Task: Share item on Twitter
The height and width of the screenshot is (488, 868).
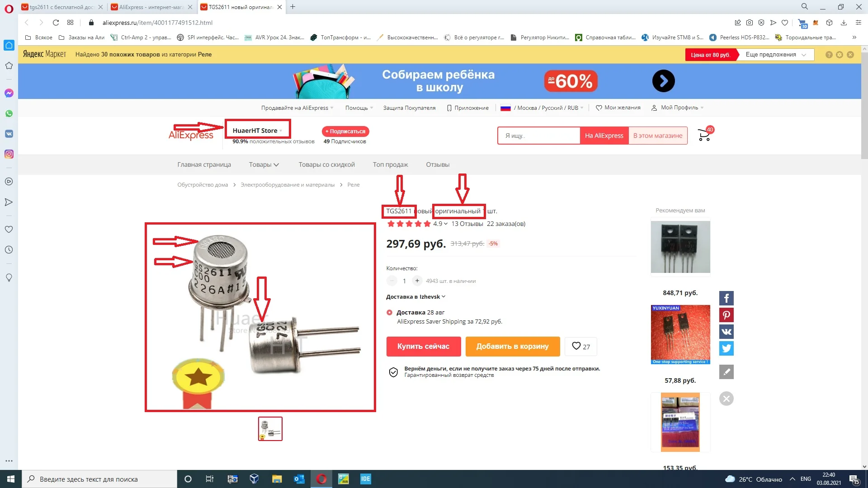Action: pos(726,348)
